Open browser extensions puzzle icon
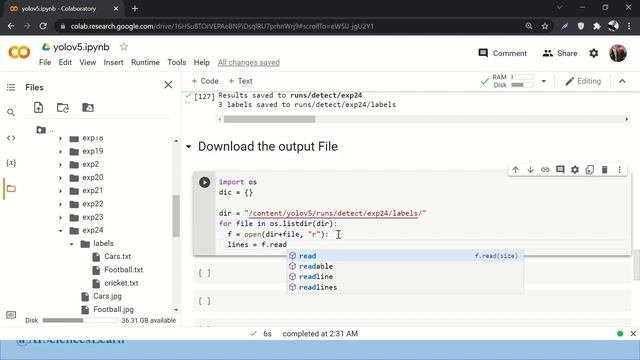640x360 pixels. [x=597, y=26]
